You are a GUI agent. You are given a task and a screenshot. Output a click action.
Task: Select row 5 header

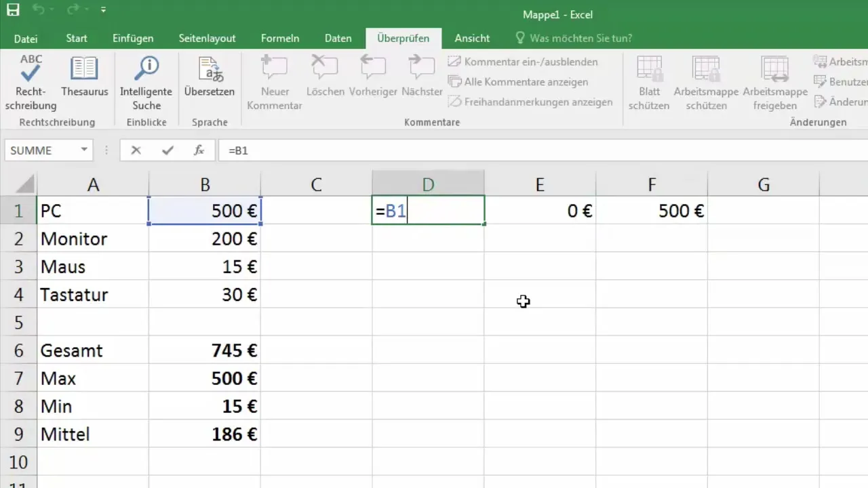tap(18, 322)
